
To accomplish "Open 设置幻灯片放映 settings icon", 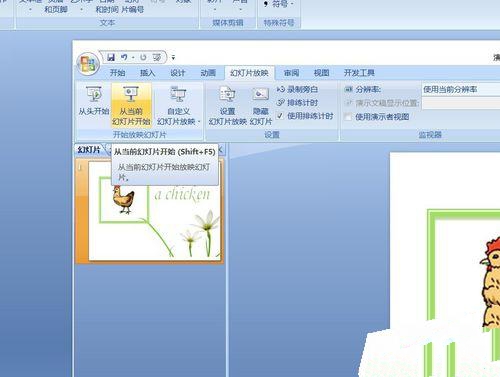I will pos(227,105).
